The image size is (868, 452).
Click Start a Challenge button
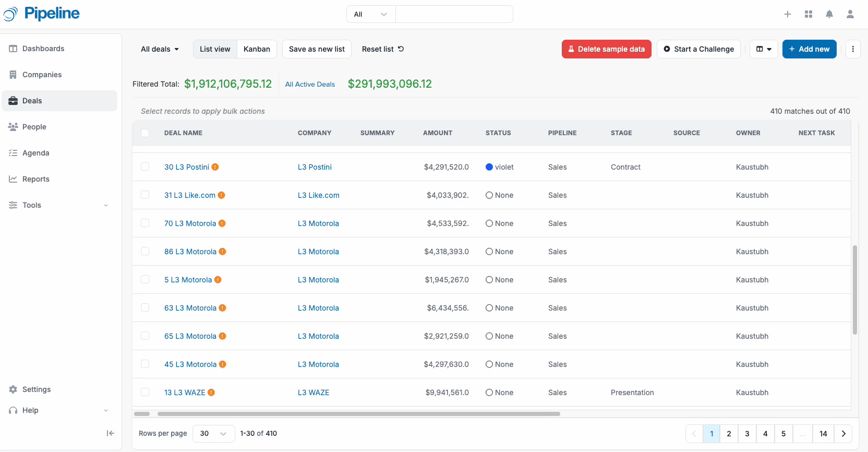[x=698, y=49]
